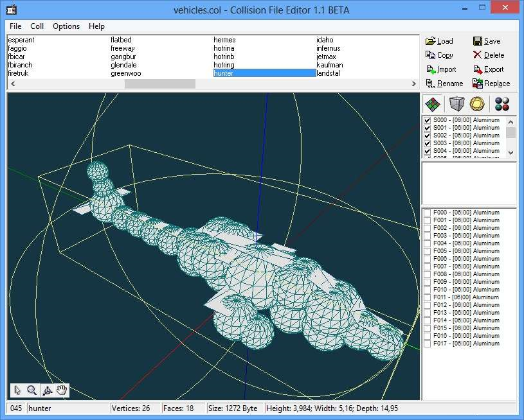Click the sphere list scroll down arrow
524x420 pixels.
[510, 152]
